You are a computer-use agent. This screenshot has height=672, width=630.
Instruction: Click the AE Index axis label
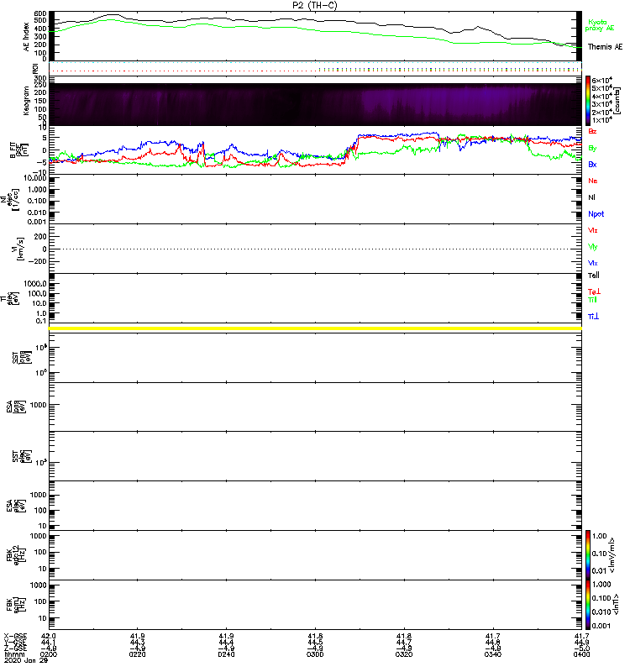pos(27,37)
